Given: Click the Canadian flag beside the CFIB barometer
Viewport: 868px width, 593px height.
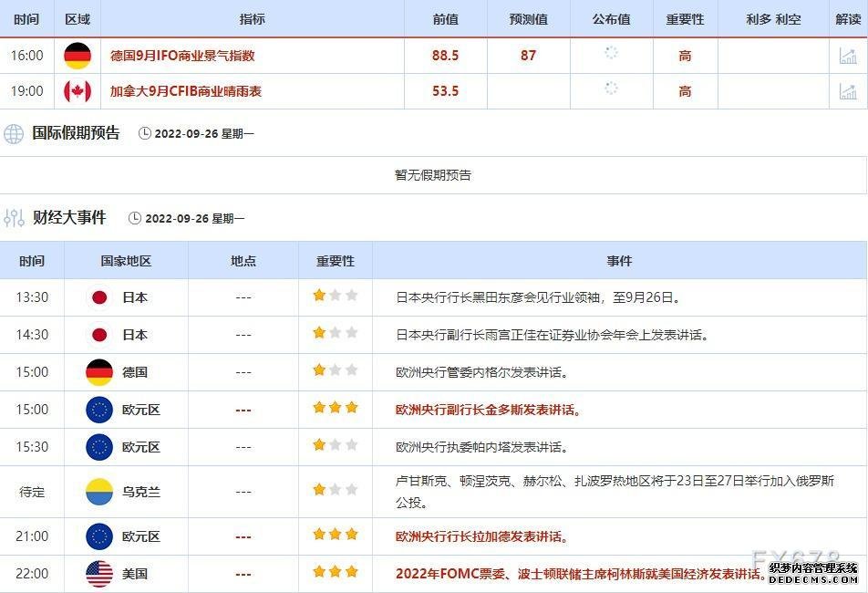Looking at the screenshot, I should [x=77, y=91].
